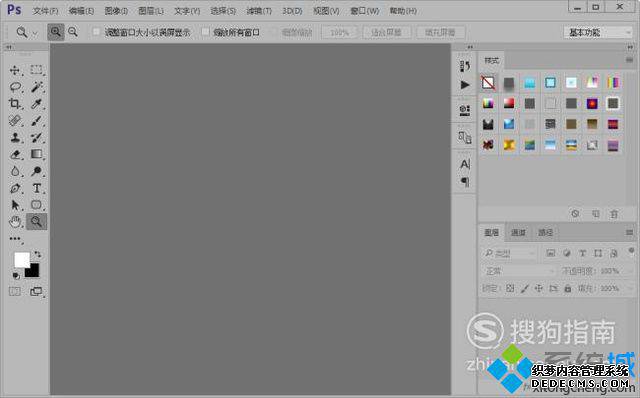Select the Zoom tool in the toolbox
640x398 pixels.
(36, 222)
